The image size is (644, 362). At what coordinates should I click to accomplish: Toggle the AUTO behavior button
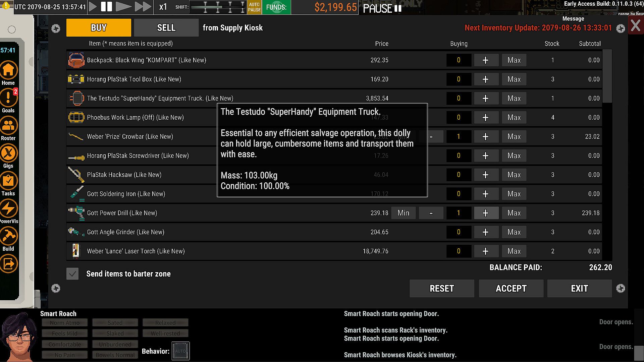pyautogui.click(x=180, y=351)
